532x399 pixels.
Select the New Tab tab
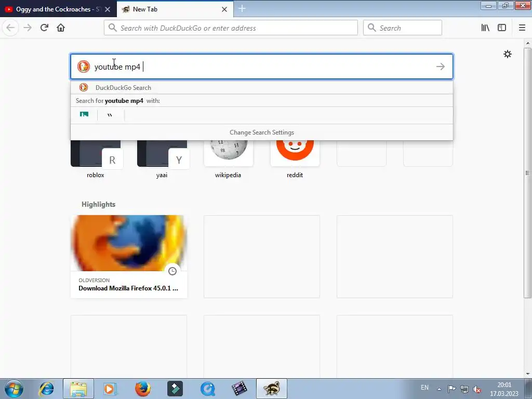tap(175, 9)
